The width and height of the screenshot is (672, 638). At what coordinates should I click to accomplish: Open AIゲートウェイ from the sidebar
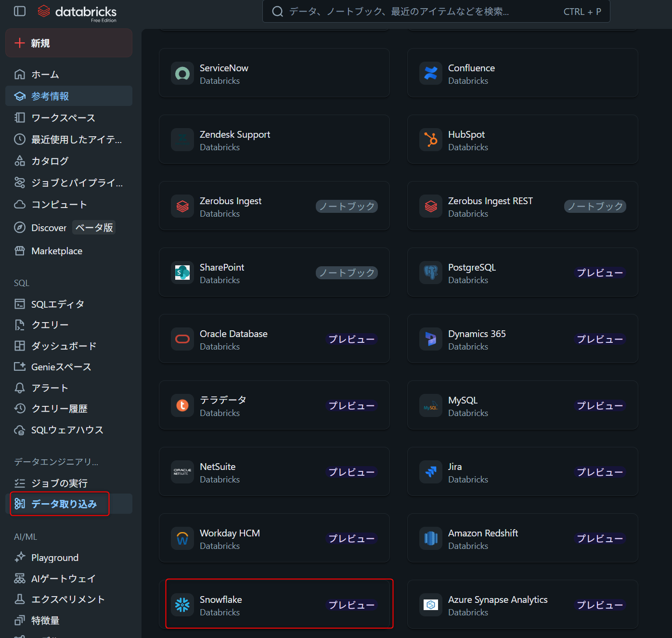point(69,578)
